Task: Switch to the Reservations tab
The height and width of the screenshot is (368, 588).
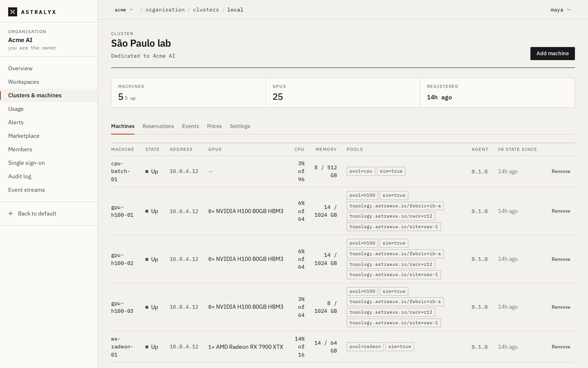Action: (x=158, y=126)
